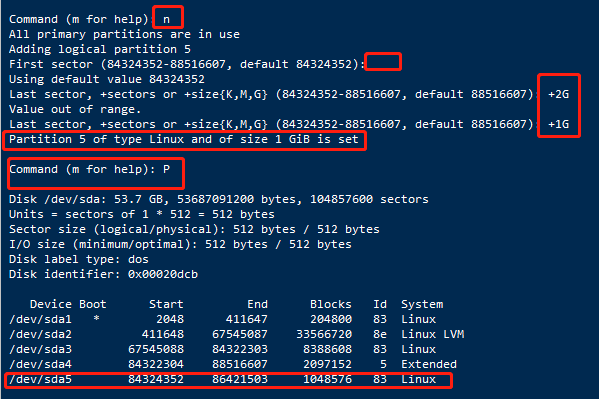599x399 pixels.
Task: Click the 'System' column header
Action: point(422,304)
